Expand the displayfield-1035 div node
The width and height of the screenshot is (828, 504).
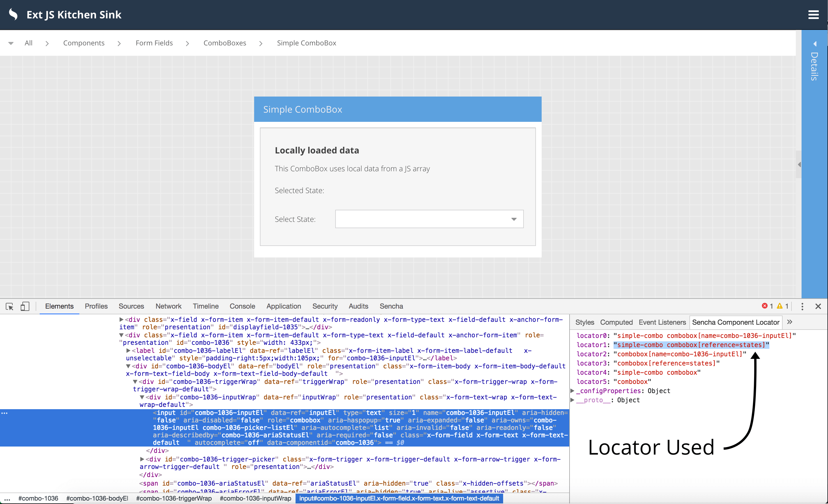pos(122,319)
